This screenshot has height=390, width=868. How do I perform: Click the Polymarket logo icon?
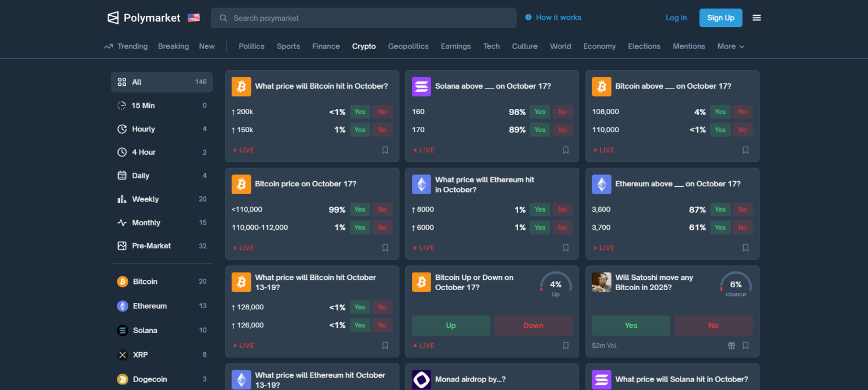click(x=113, y=18)
